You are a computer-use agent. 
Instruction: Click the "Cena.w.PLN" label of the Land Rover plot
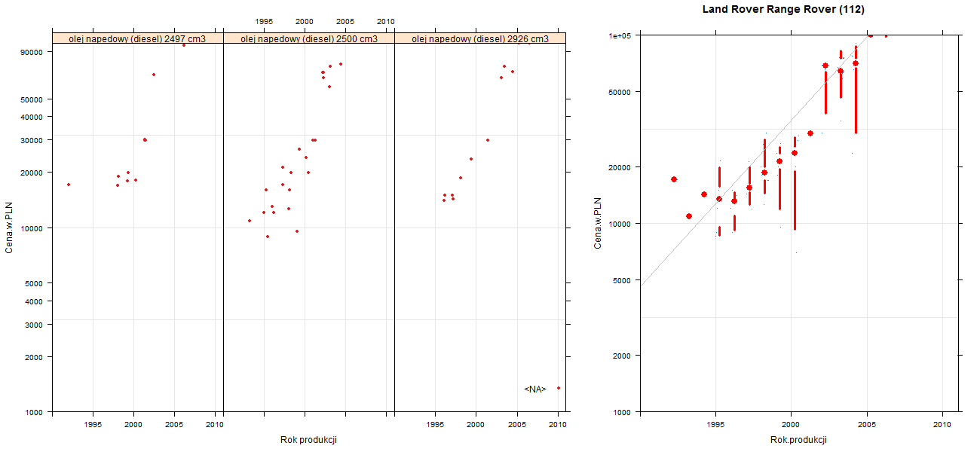coord(597,224)
